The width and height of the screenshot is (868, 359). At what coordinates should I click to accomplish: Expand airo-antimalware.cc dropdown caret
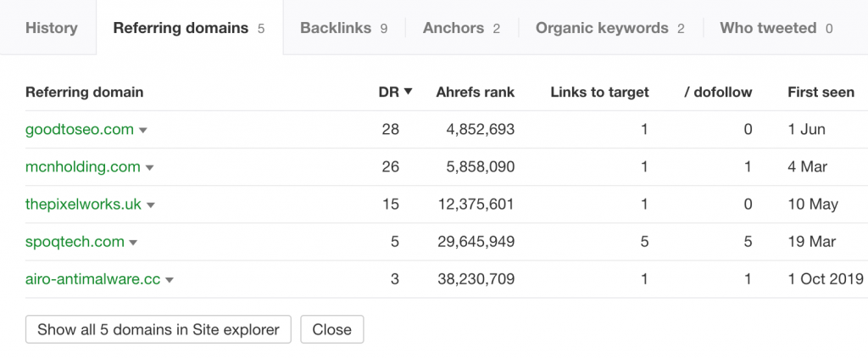point(170,280)
